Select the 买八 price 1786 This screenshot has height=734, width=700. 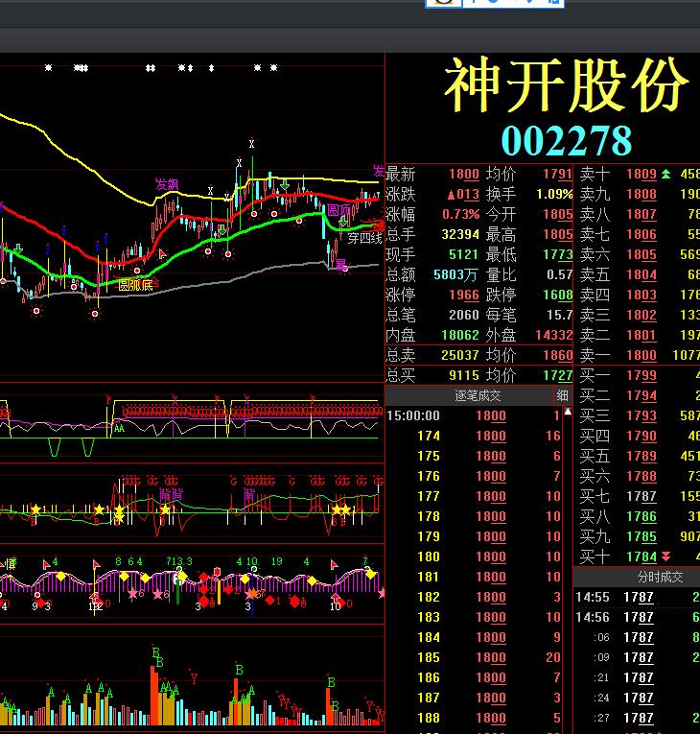pos(642,516)
